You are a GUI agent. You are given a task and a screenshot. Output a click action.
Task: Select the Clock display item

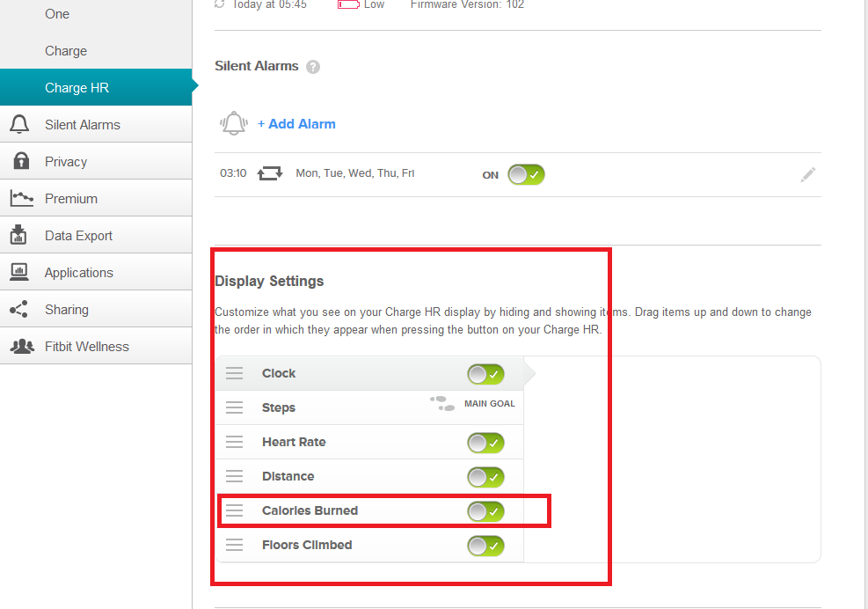(369, 373)
